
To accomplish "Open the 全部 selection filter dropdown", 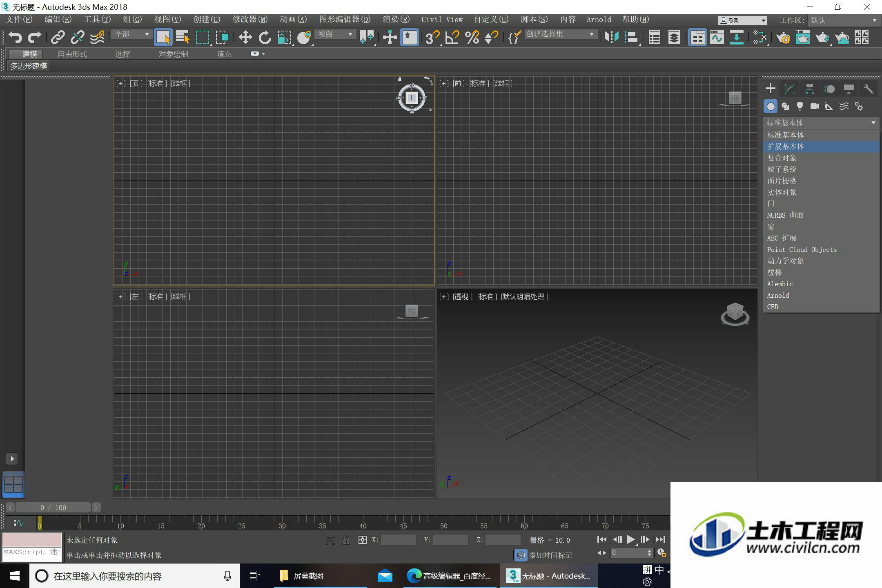I will point(131,34).
